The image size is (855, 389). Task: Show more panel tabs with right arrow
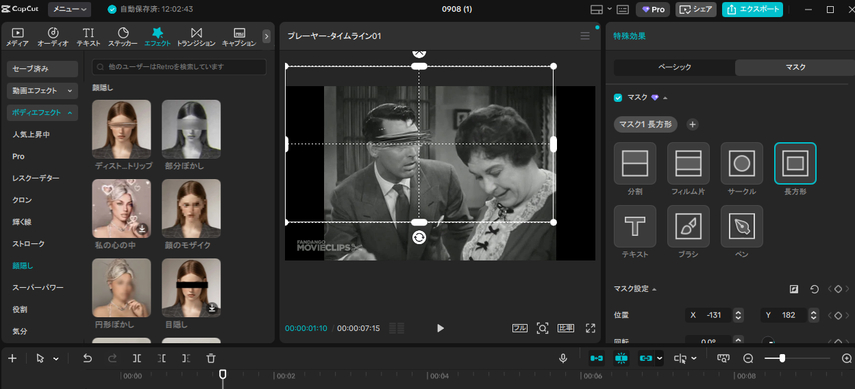tap(266, 37)
